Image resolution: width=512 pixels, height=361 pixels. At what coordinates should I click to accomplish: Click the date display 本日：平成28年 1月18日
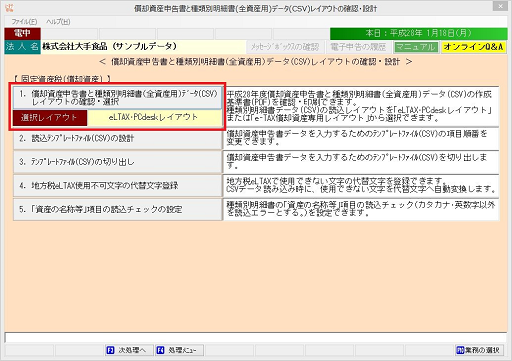coord(418,34)
